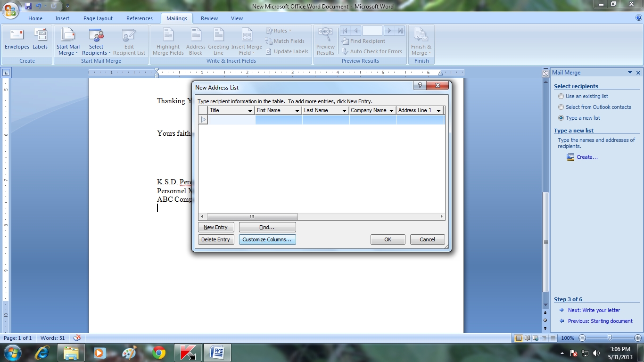644x362 pixels.
Task: Switch to the Review tab
Action: [209, 18]
